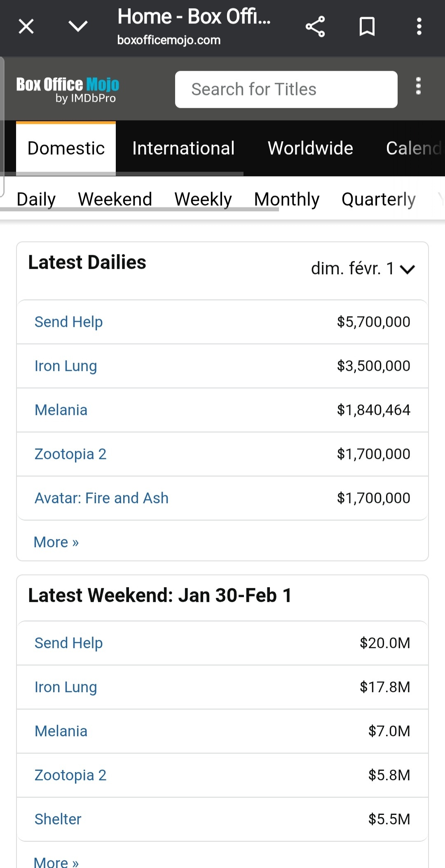
Task: Switch to the Worldwide tab
Action: tap(310, 148)
